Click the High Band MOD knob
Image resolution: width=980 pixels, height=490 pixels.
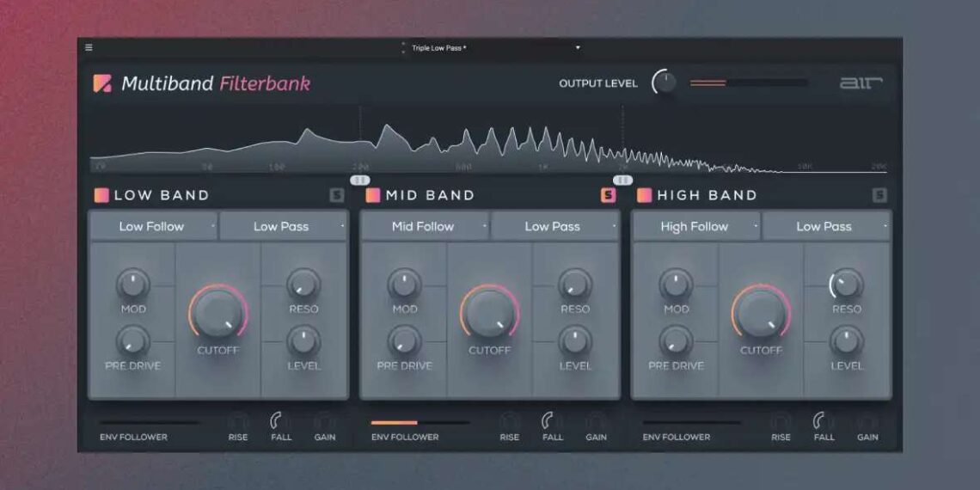click(x=676, y=285)
